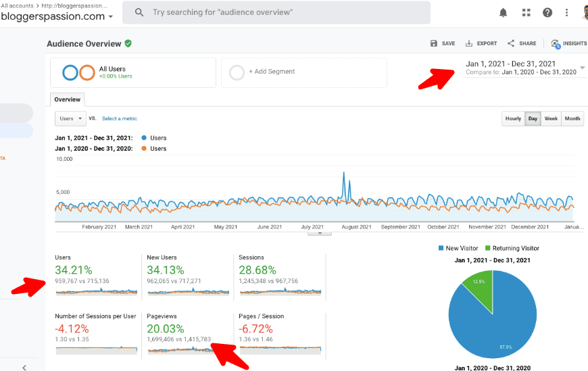Click the Add Segment box
The image size is (588, 371).
point(303,72)
